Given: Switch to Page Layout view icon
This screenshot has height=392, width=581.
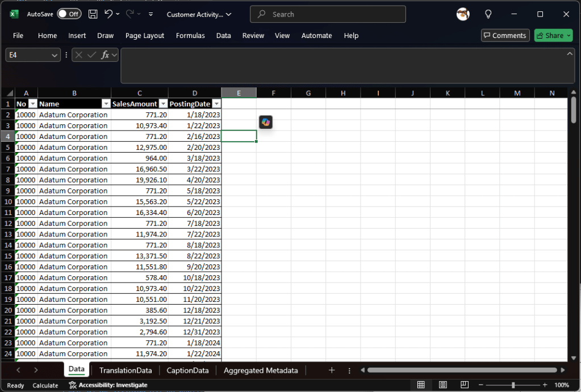Looking at the screenshot, I should pos(442,385).
